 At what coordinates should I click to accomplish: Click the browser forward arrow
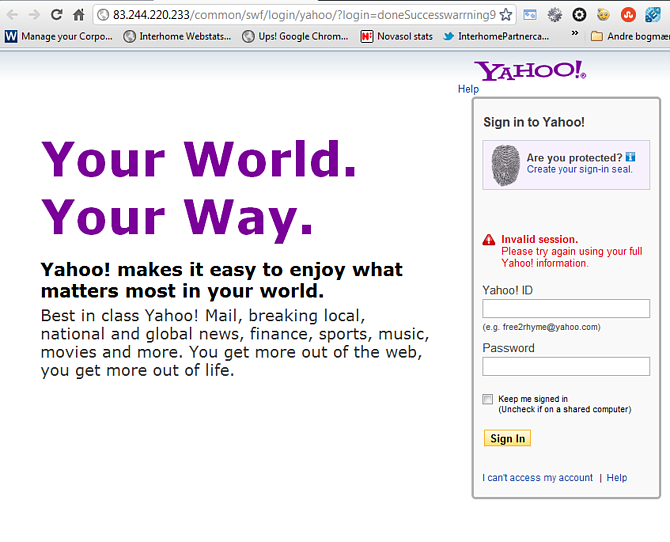point(34,15)
